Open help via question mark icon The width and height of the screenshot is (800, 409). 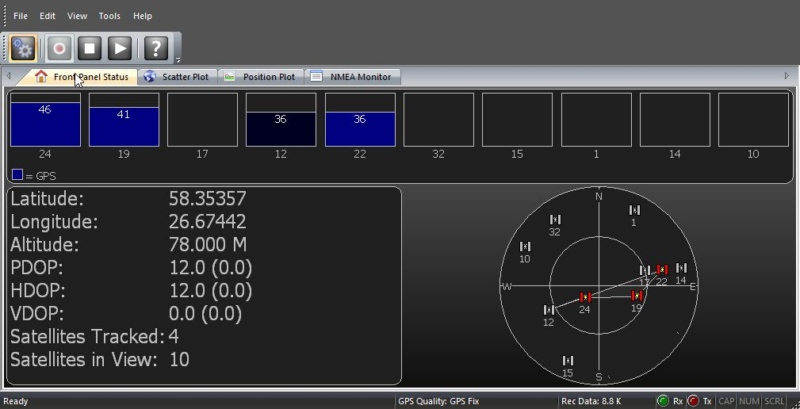click(155, 47)
